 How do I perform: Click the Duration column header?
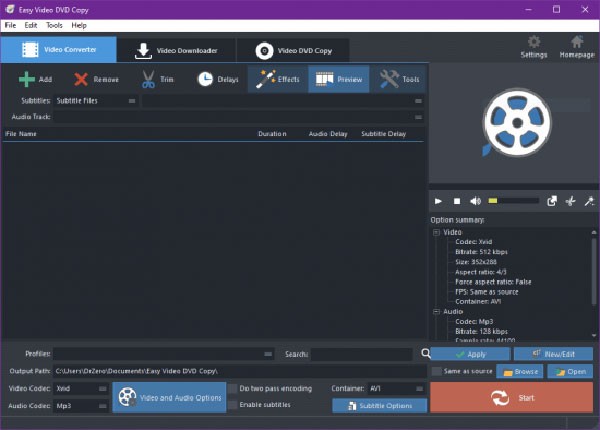pyautogui.click(x=272, y=134)
